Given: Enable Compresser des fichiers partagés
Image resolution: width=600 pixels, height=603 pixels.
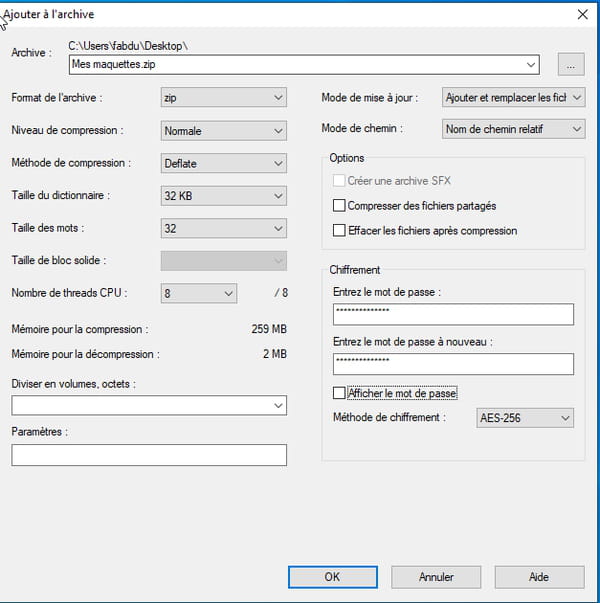Looking at the screenshot, I should coord(339,206).
